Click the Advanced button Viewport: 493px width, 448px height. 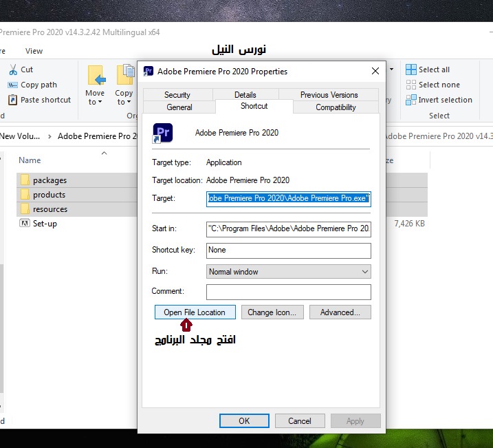tap(340, 312)
